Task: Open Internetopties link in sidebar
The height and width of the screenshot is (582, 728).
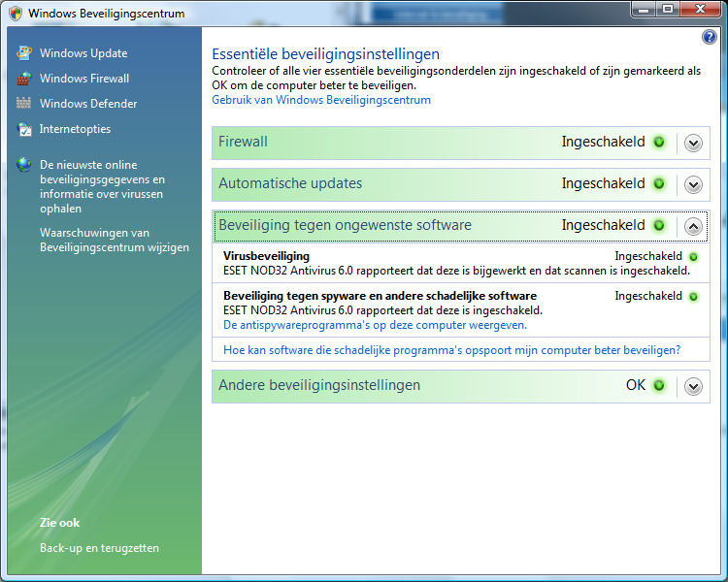Action: pos(75,129)
